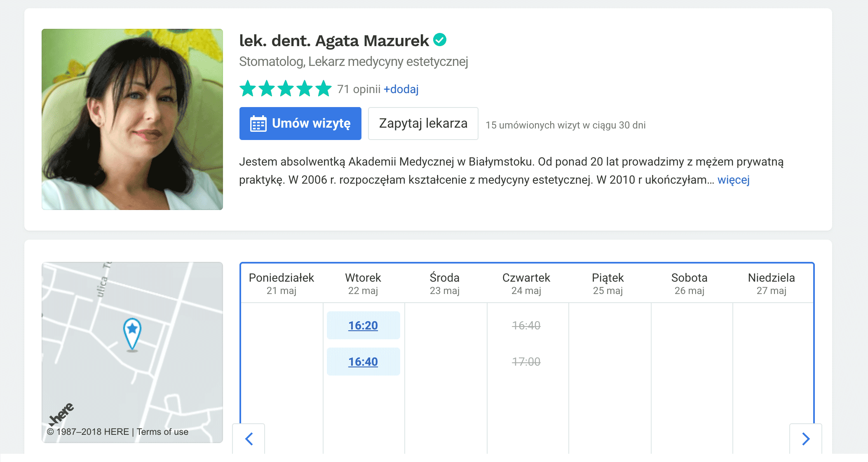Image resolution: width=868 pixels, height=462 pixels.
Task: Click the Niedziela 27 maj column header
Action: [772, 284]
